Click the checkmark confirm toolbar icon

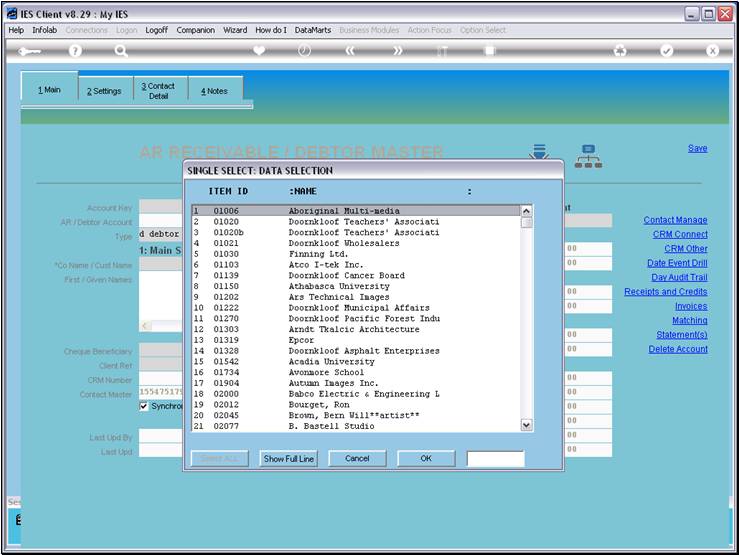point(666,50)
